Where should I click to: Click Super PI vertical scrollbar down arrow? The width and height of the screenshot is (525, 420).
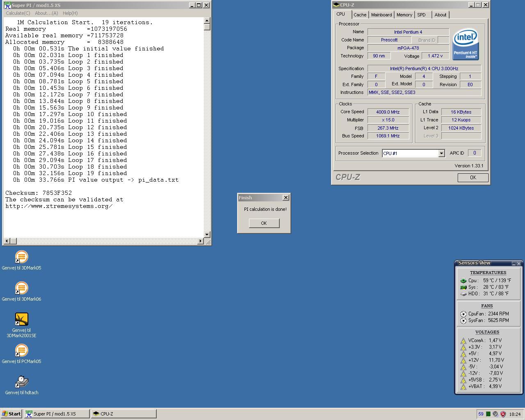[x=207, y=235]
